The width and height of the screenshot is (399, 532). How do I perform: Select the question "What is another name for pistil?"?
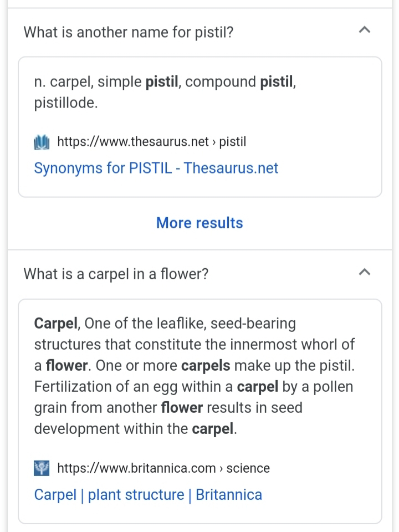tap(128, 32)
